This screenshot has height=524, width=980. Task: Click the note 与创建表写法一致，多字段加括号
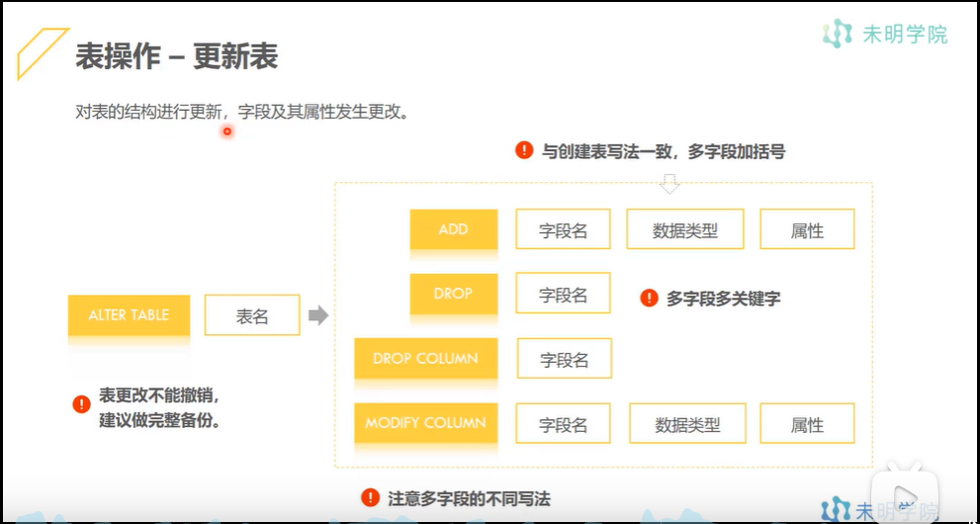point(664,150)
